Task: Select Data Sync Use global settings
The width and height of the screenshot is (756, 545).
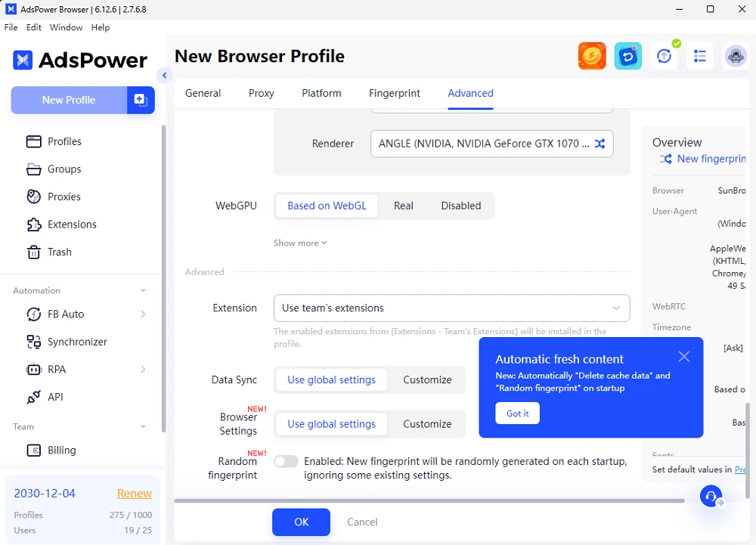Action: [x=331, y=379]
